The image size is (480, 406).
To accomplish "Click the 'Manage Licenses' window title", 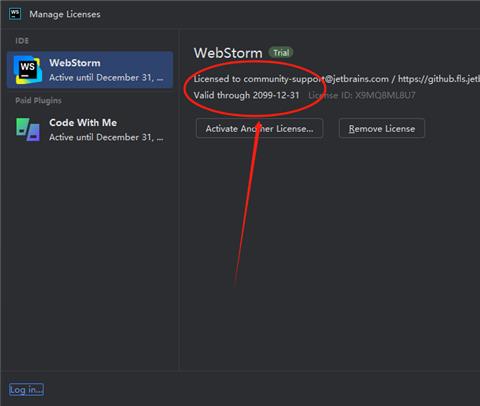I will (x=65, y=14).
